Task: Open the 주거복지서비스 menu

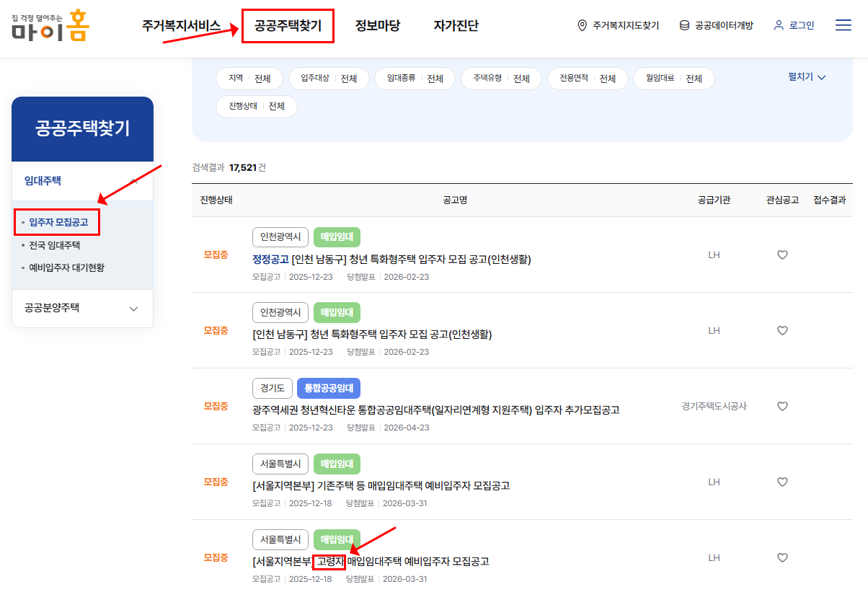Action: [181, 26]
